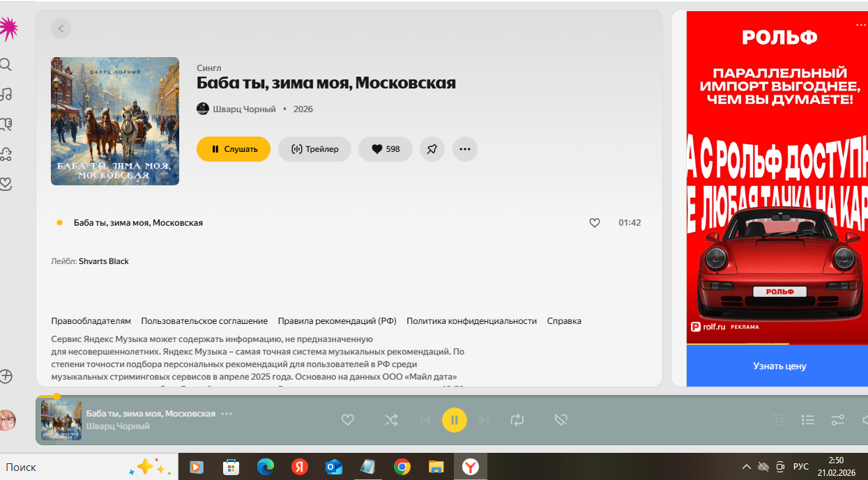Launch Google Chrome from the taskbar

(x=402, y=467)
